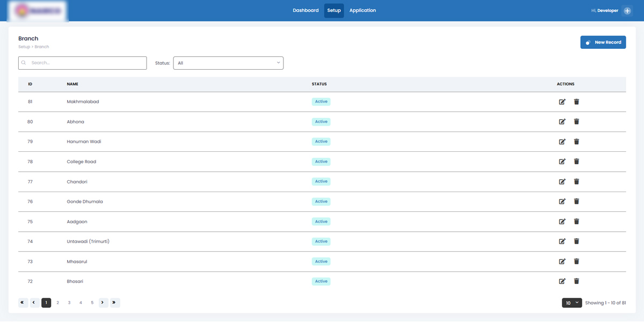Click the STATUS column header
Image resolution: width=644 pixels, height=330 pixels.
(x=319, y=84)
